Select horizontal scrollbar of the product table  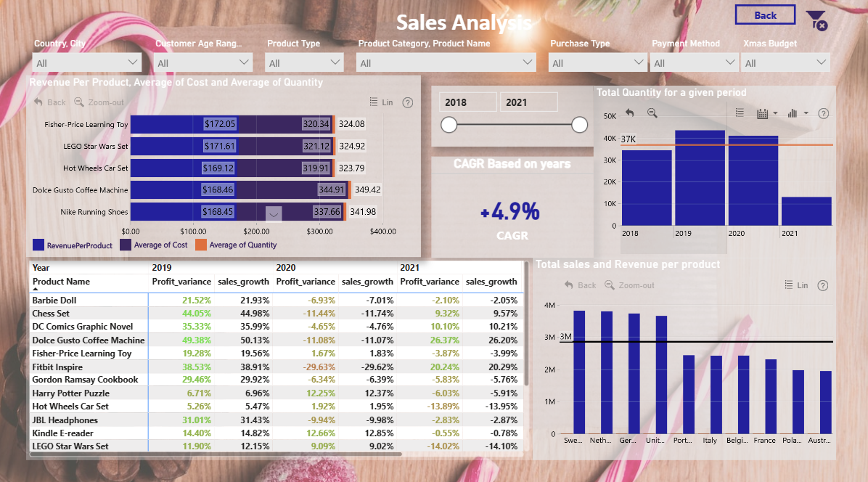(x=216, y=454)
